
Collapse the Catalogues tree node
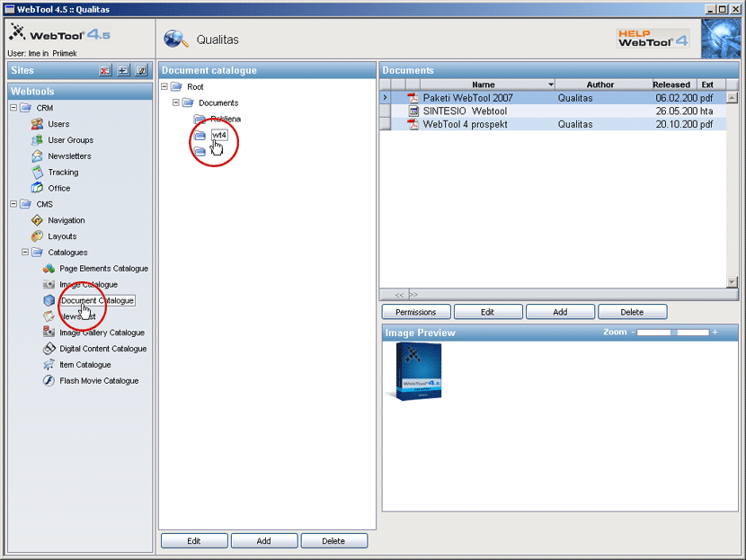coord(26,253)
